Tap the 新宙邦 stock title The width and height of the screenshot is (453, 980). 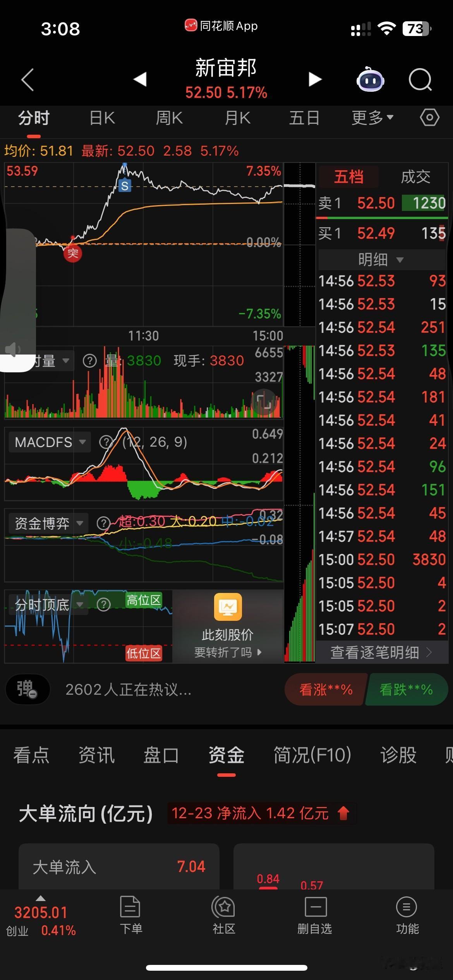point(226,68)
